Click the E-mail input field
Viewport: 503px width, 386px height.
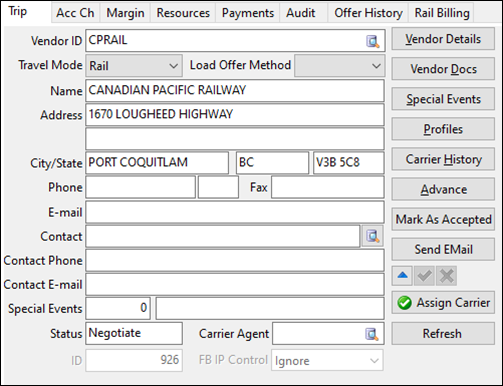pyautogui.click(x=235, y=212)
